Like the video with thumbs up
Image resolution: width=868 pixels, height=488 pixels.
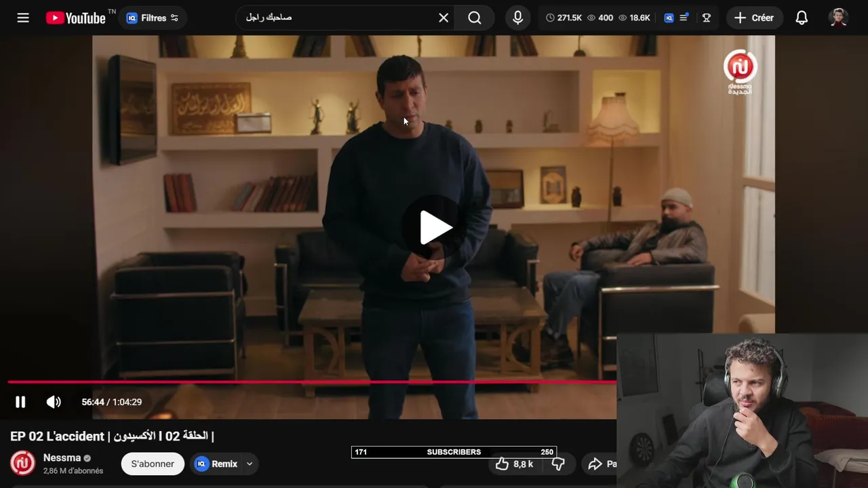(514, 464)
